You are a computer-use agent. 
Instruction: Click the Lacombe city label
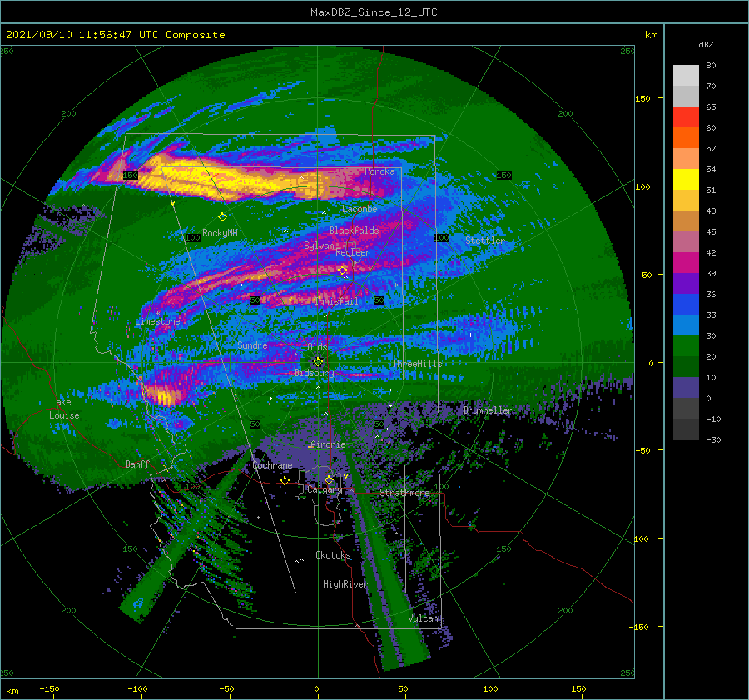[x=360, y=209]
